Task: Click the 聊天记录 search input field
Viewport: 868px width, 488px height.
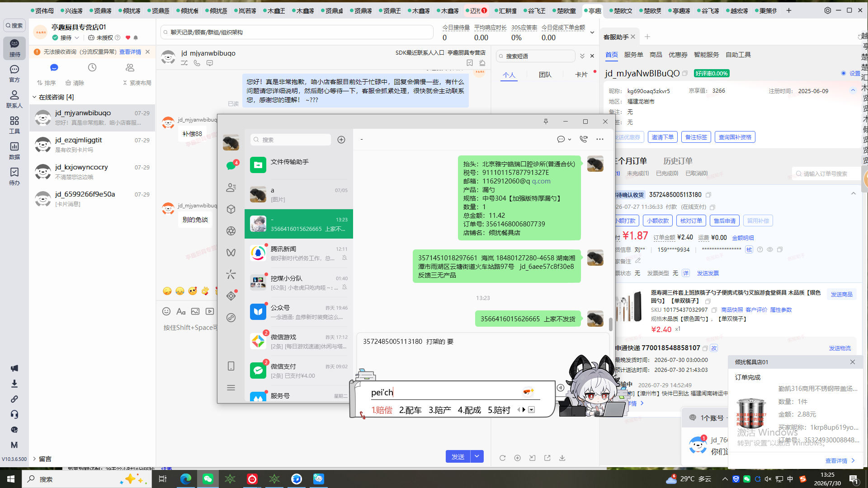Action: [x=297, y=33]
